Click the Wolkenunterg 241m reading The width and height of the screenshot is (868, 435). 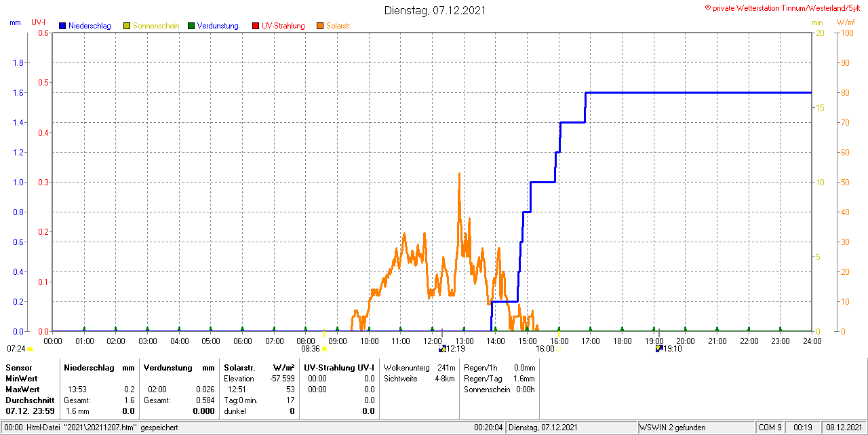[x=420, y=367]
